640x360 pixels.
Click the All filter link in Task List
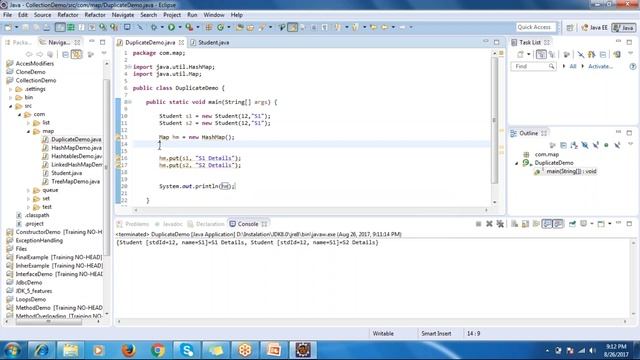573,66
